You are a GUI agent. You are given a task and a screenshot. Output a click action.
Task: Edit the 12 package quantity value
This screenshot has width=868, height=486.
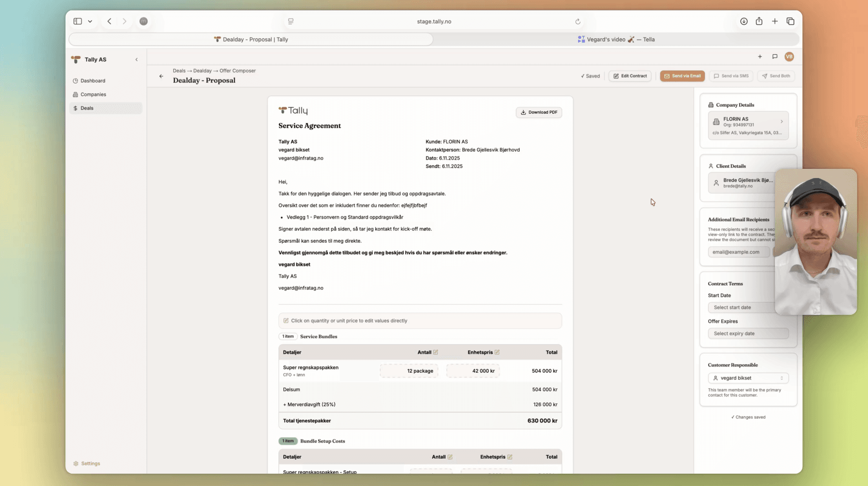pyautogui.click(x=409, y=371)
